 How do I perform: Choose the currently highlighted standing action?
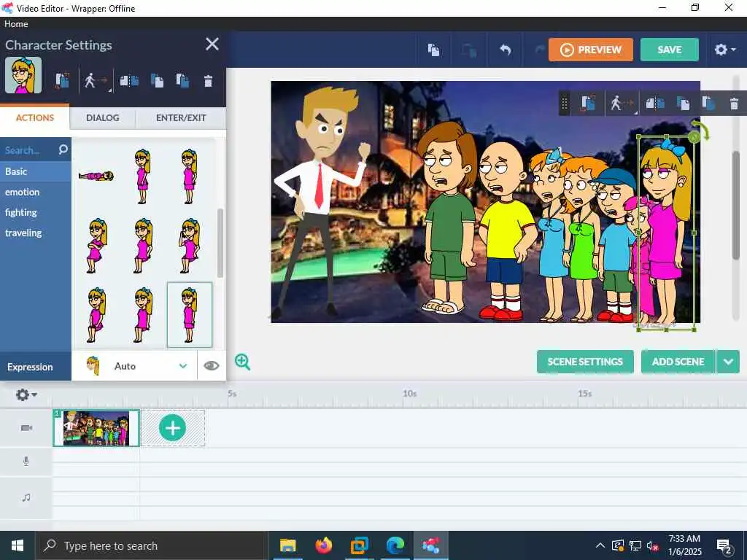190,315
